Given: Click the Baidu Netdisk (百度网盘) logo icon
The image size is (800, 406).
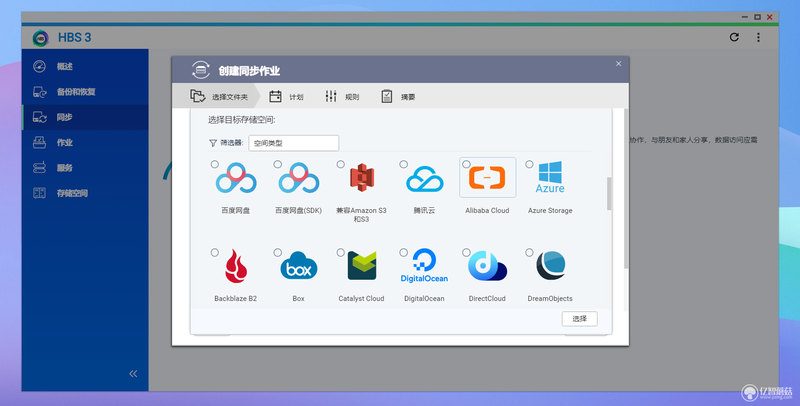Looking at the screenshot, I should coord(236,177).
